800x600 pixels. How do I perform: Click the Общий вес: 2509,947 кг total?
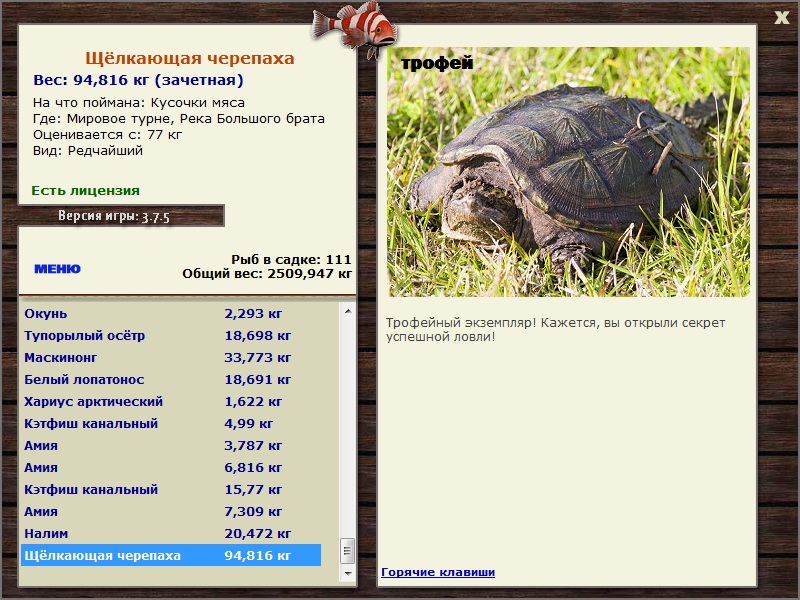(267, 273)
